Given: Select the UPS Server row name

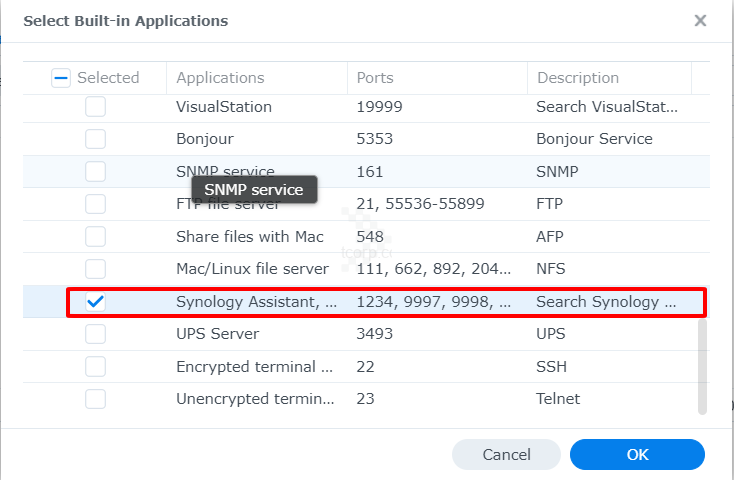Looking at the screenshot, I should click(217, 334).
